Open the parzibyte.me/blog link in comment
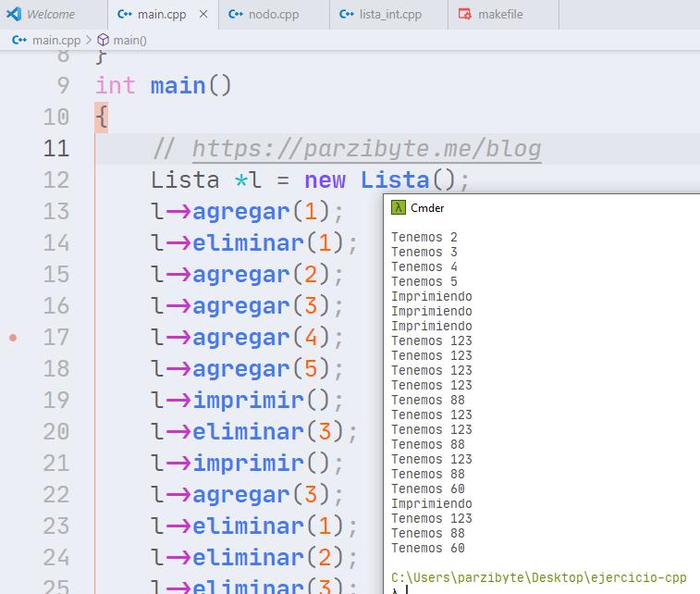The height and width of the screenshot is (594, 700). tap(366, 149)
